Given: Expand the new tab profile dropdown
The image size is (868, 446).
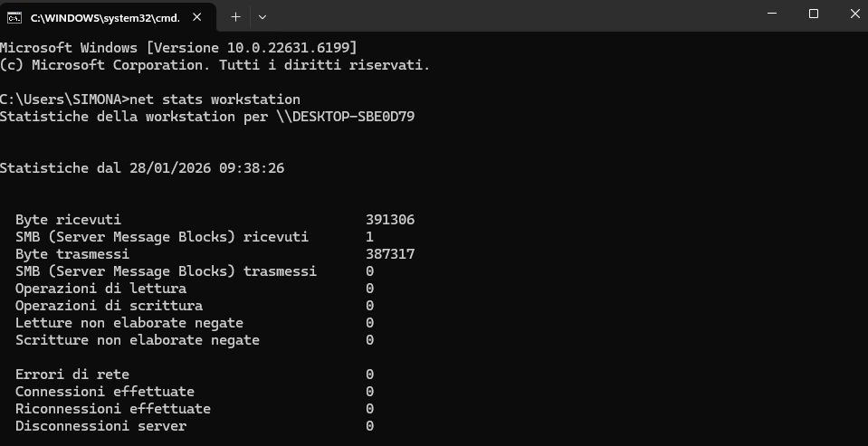Looking at the screenshot, I should click(262, 17).
